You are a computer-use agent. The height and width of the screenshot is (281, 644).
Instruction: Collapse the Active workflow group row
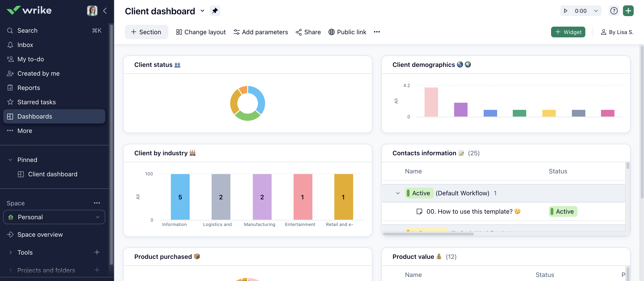(398, 193)
